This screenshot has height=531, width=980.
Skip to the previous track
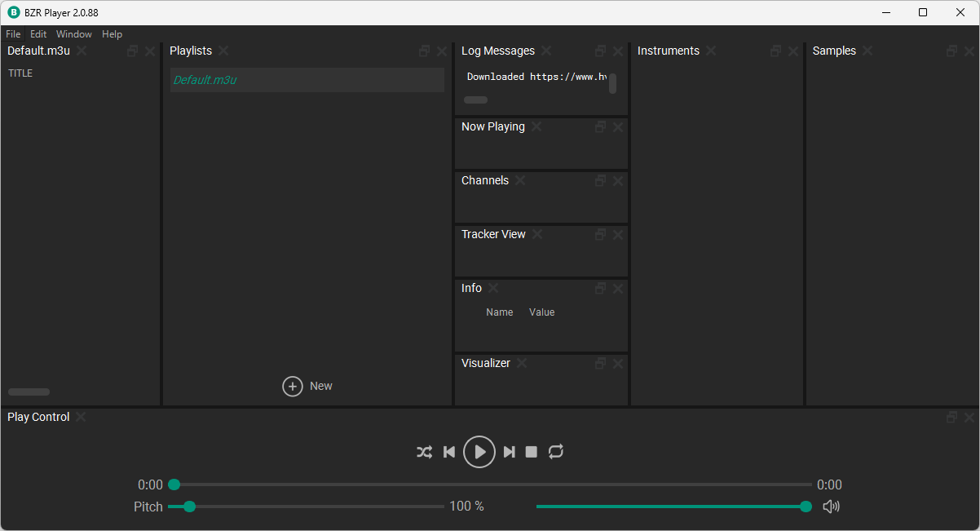coord(448,452)
